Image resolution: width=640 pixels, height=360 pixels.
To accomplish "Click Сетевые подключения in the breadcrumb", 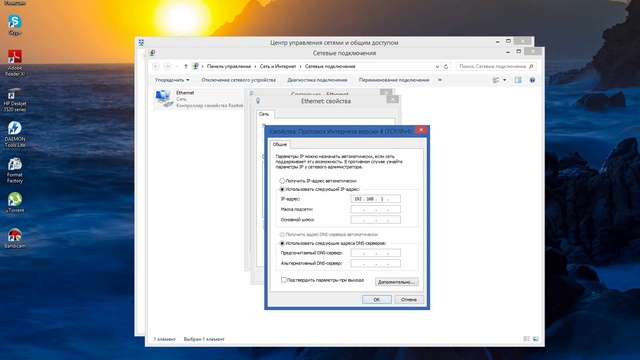I will click(x=330, y=66).
